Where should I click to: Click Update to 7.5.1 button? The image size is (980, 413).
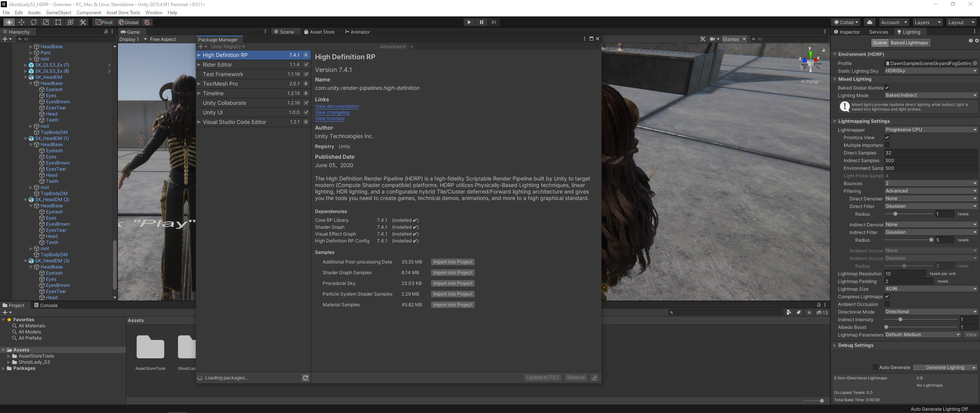click(x=542, y=377)
